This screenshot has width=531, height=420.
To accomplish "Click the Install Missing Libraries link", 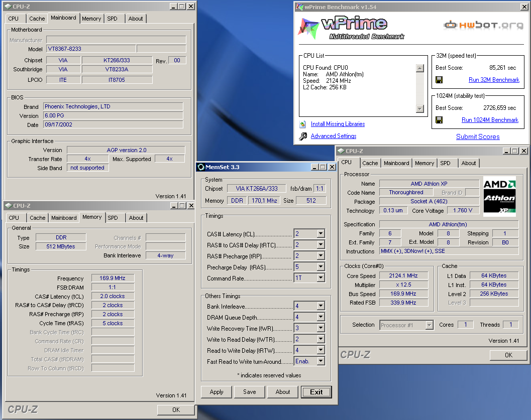I will click(338, 124).
